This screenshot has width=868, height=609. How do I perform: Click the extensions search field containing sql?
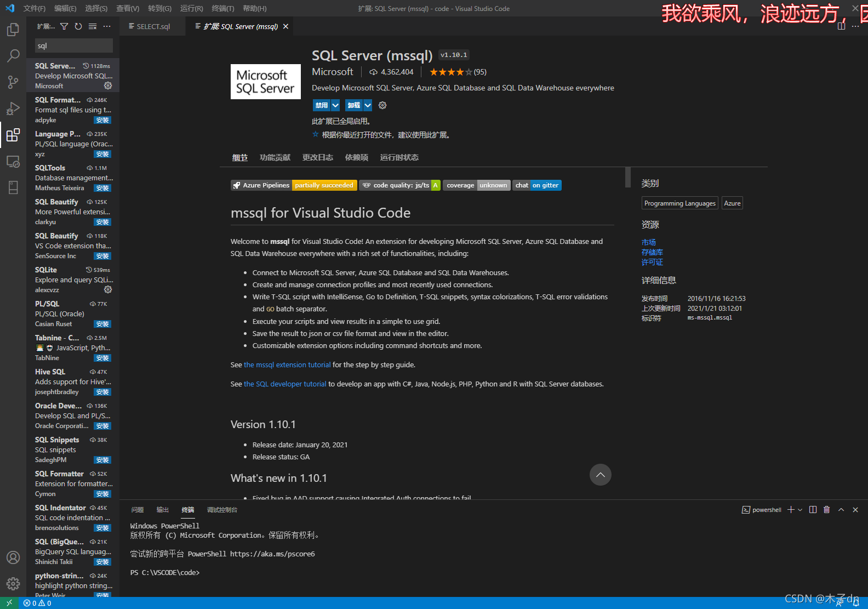click(74, 45)
